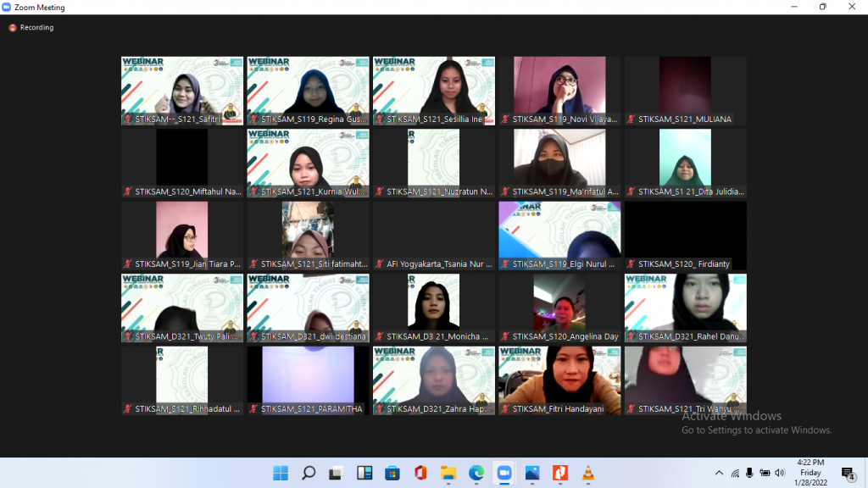
Task: Click the Zoom icon in the taskbar
Action: pos(504,473)
